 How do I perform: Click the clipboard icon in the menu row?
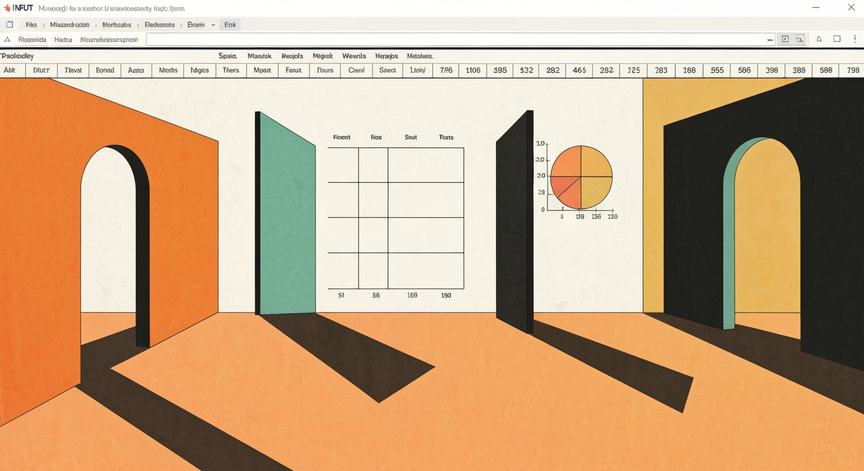(9, 24)
